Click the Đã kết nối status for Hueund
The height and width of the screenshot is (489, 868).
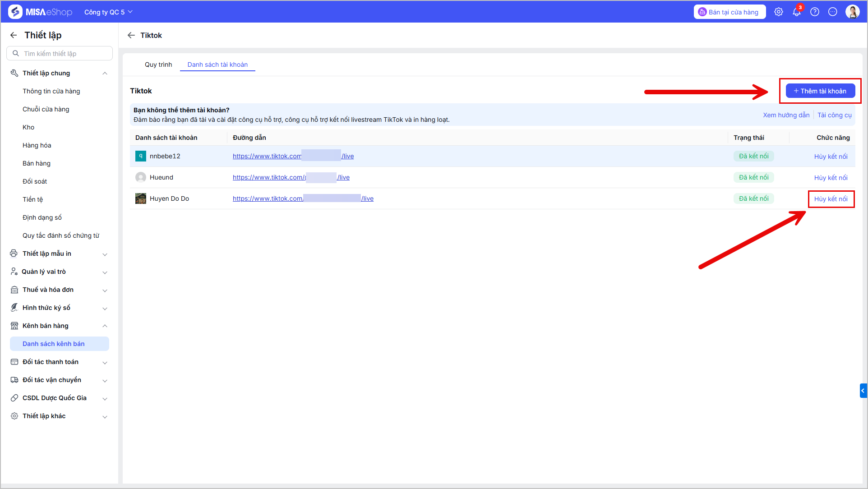[x=753, y=177]
